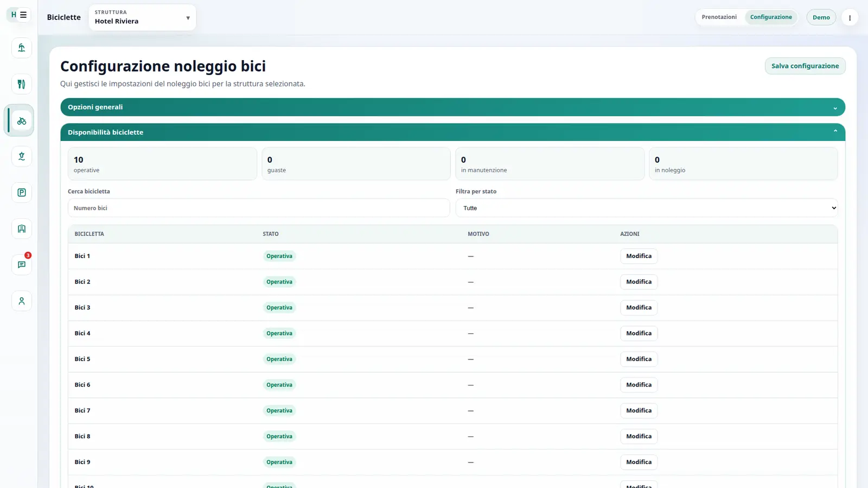Open the three-dot more options menu

coord(850,17)
